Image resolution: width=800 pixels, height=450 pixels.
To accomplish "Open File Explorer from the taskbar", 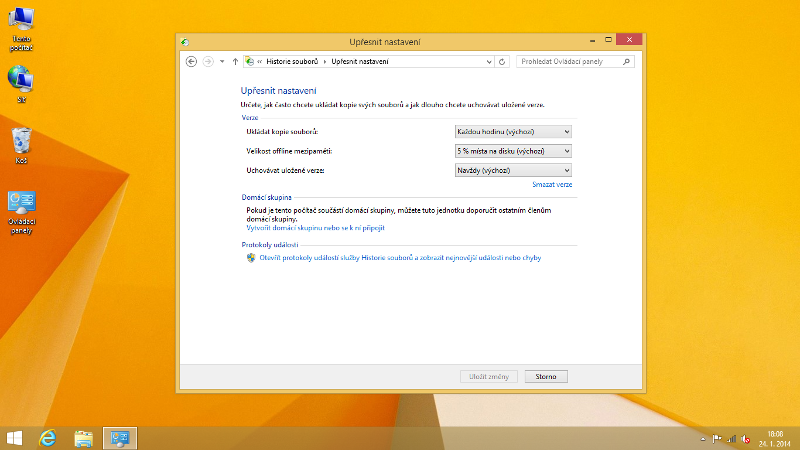I will (84, 437).
